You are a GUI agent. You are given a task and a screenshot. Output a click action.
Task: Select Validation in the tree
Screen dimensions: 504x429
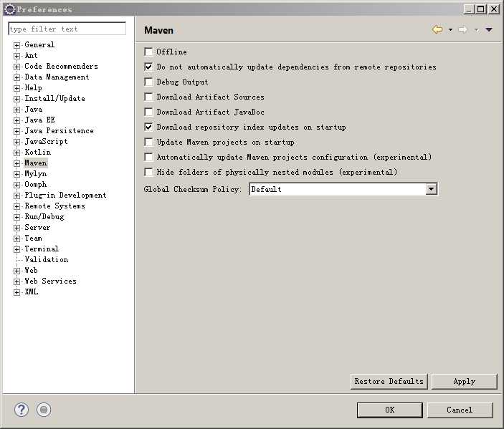click(47, 260)
